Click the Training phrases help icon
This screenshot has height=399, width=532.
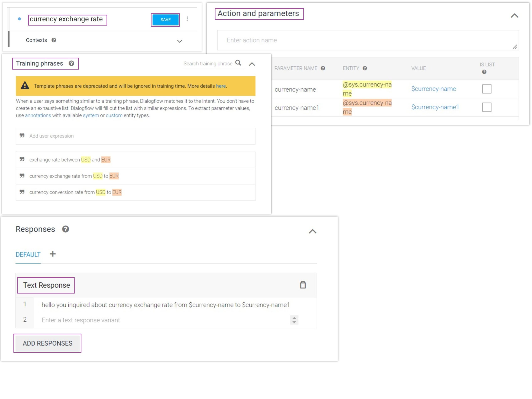tap(71, 63)
